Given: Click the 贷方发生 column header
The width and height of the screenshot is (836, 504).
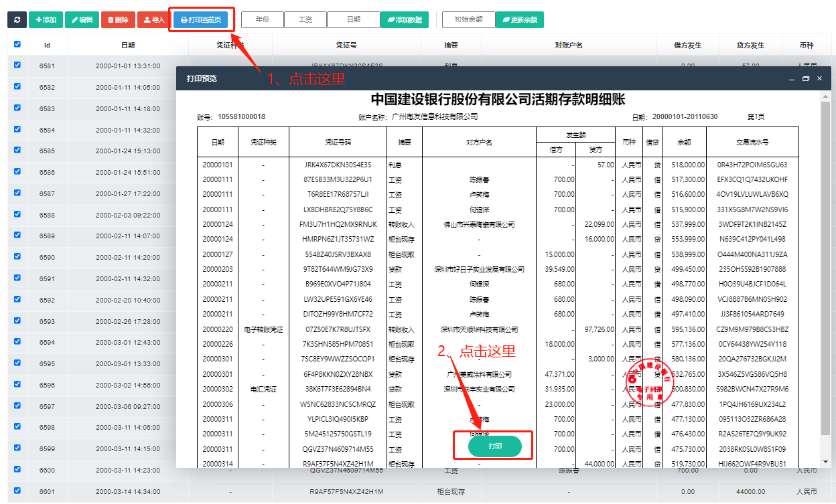Looking at the screenshot, I should [x=750, y=46].
